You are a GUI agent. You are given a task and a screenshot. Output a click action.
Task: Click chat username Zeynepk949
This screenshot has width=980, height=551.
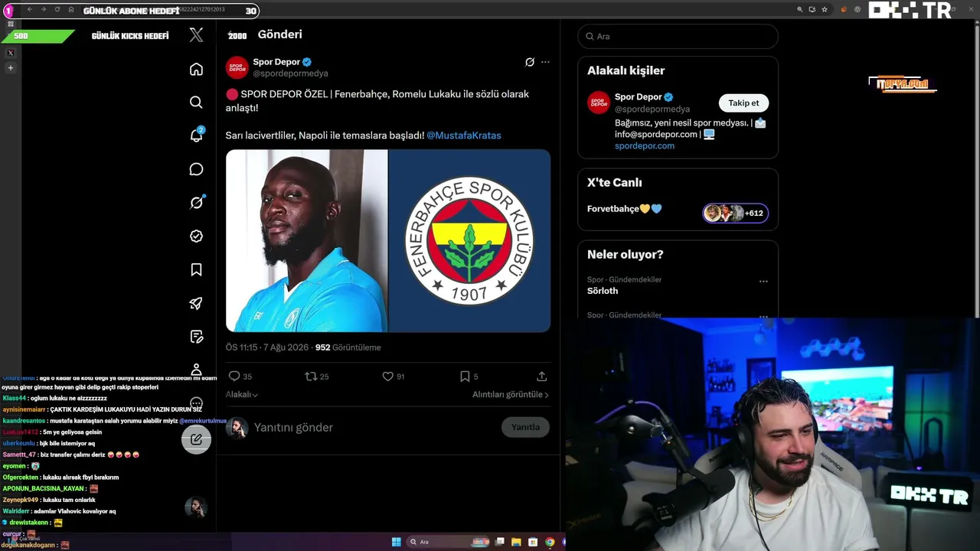pyautogui.click(x=20, y=500)
